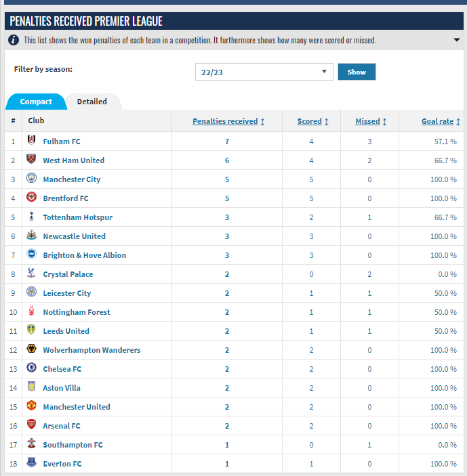Image resolution: width=467 pixels, height=476 pixels.
Task: Click Manchester City's scored value 5
Action: pyautogui.click(x=311, y=179)
